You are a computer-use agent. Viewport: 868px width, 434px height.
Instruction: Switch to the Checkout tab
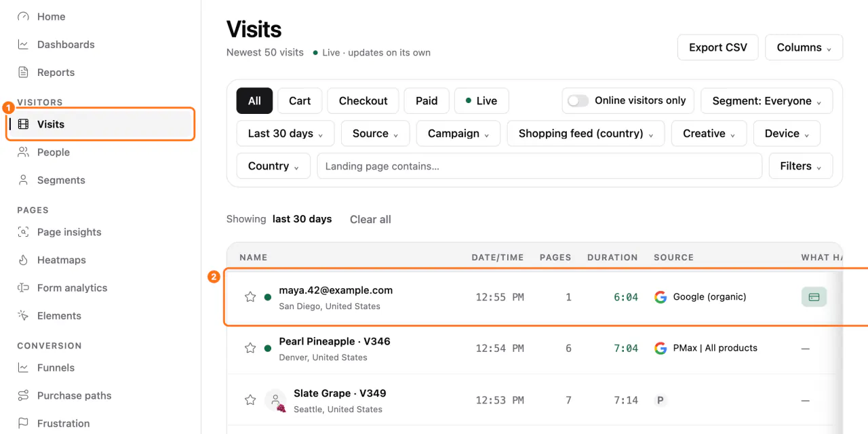[363, 101]
